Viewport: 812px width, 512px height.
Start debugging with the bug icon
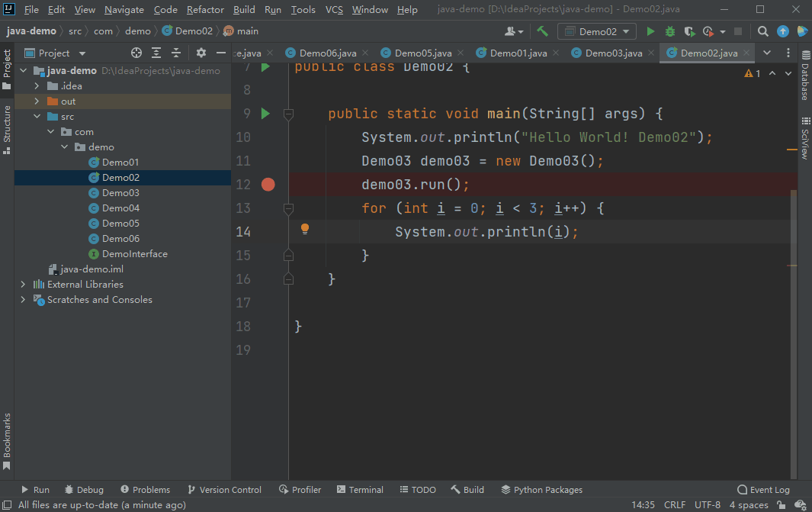point(669,31)
